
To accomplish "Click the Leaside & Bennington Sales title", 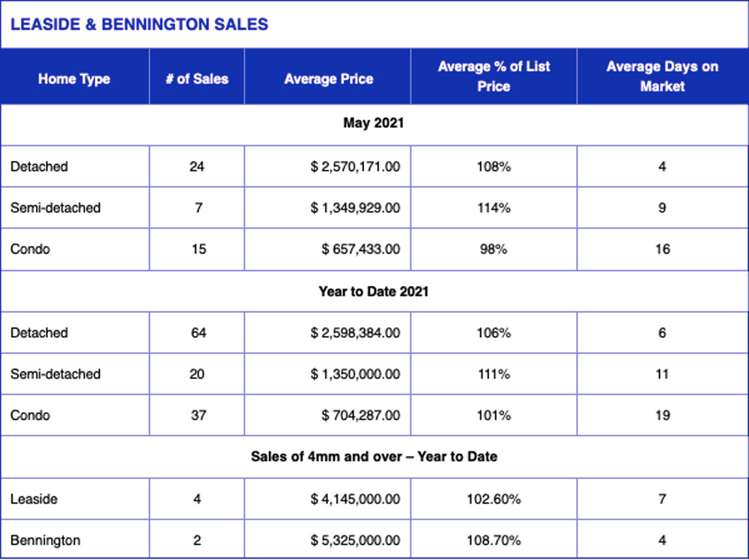I will [139, 25].
